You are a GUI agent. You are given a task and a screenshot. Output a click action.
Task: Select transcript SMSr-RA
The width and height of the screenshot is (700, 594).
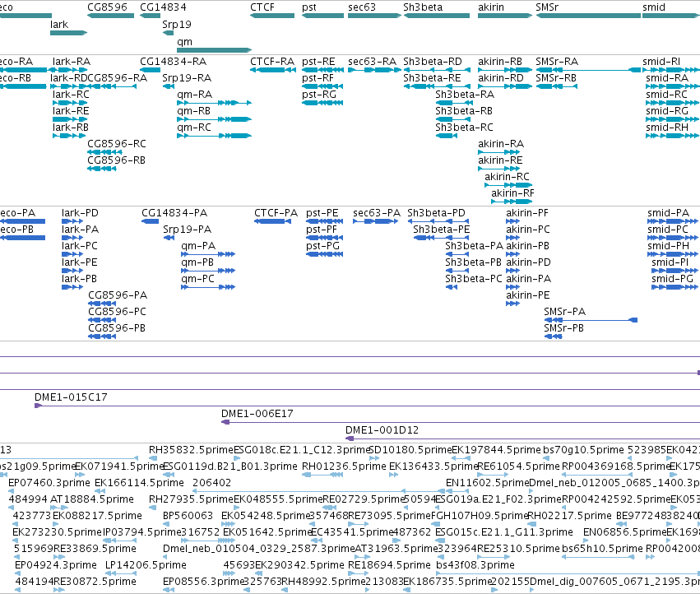coord(557,62)
